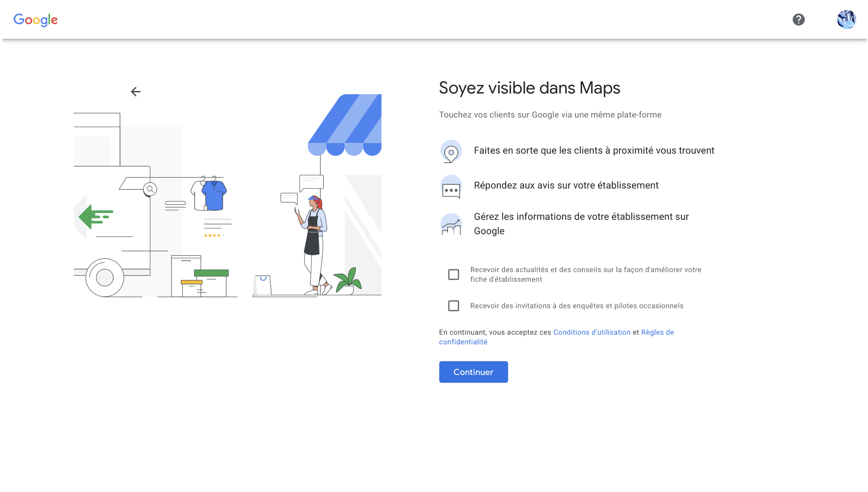Click the Google logo

click(36, 20)
